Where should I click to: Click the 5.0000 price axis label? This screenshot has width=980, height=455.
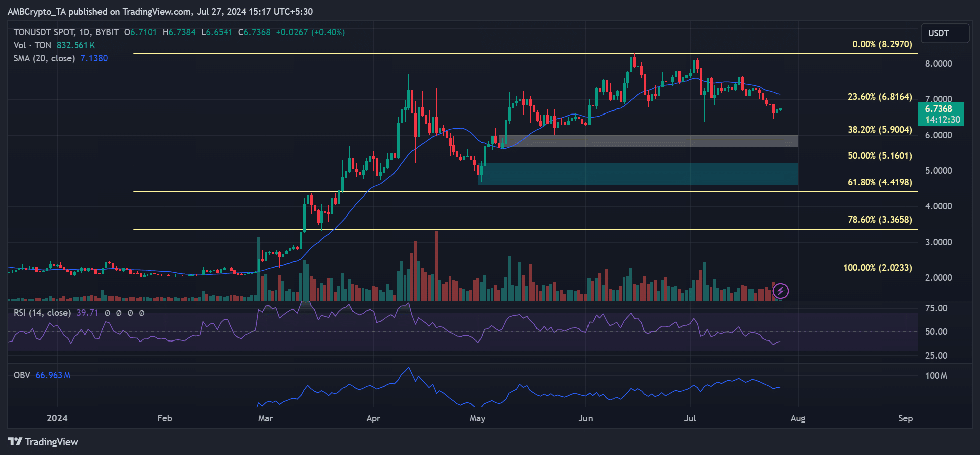tap(939, 171)
